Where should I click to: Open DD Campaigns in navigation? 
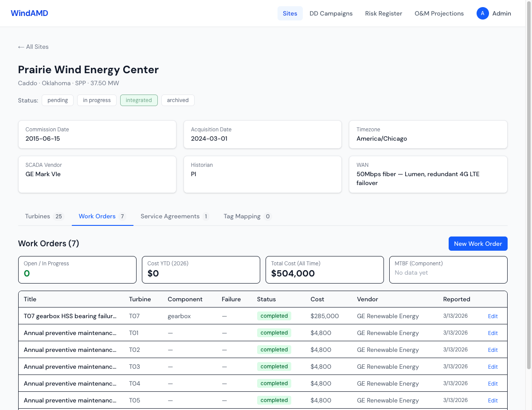(331, 13)
